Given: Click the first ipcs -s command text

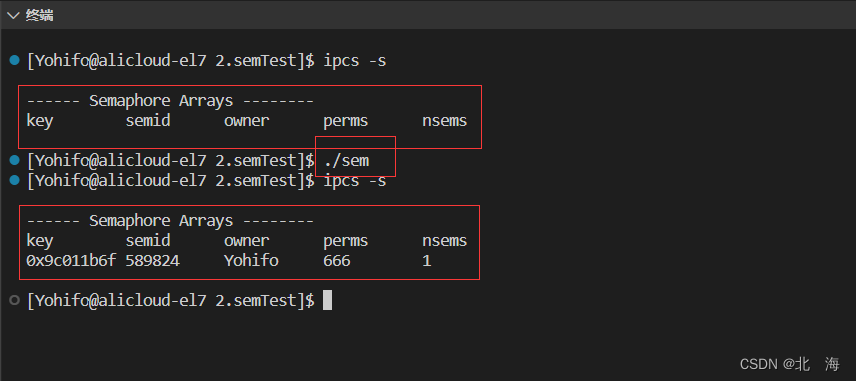Looking at the screenshot, I should coord(355,61).
